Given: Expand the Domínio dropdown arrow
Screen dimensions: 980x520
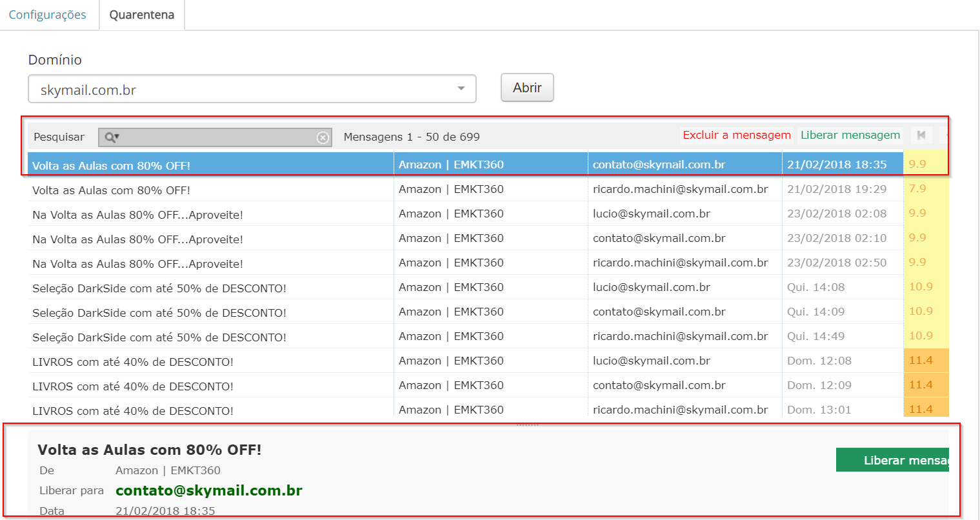Looking at the screenshot, I should (461, 89).
